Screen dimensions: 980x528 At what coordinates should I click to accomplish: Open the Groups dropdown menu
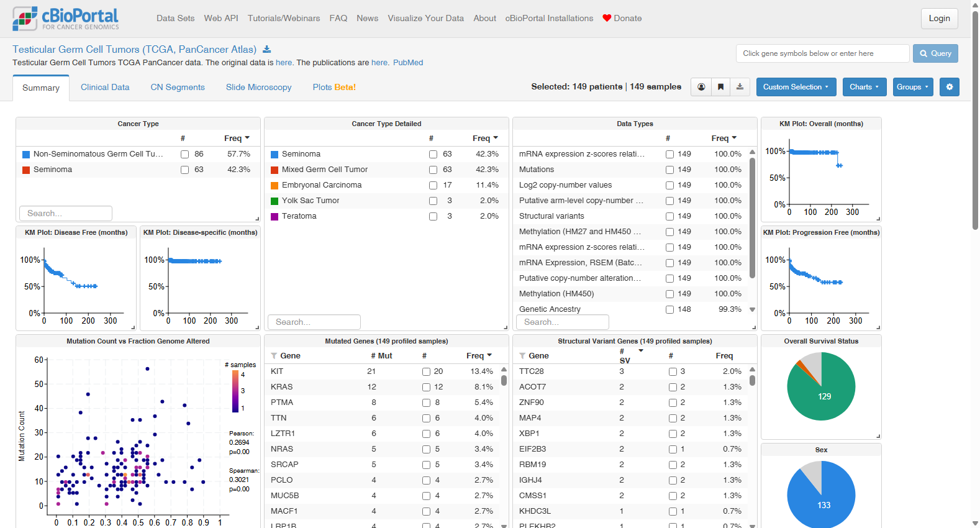click(912, 87)
